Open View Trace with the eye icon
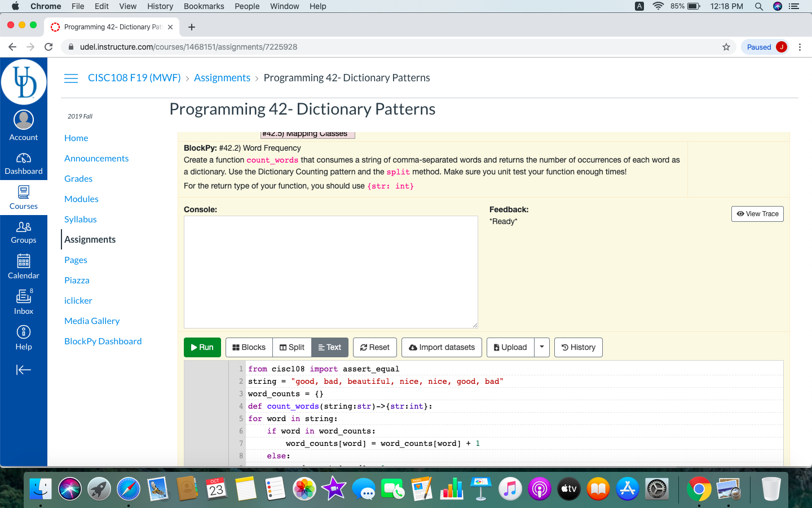This screenshot has height=508, width=812. [x=757, y=214]
